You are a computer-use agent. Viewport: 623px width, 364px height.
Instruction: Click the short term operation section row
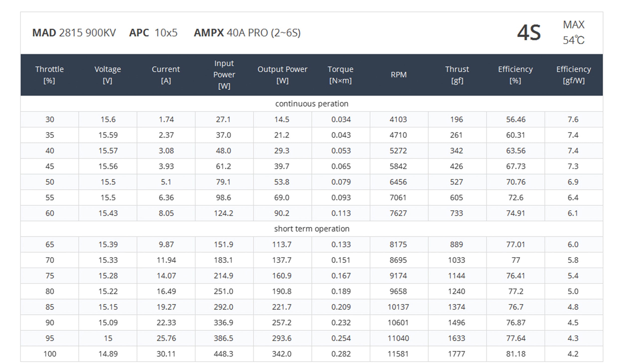pos(311,229)
